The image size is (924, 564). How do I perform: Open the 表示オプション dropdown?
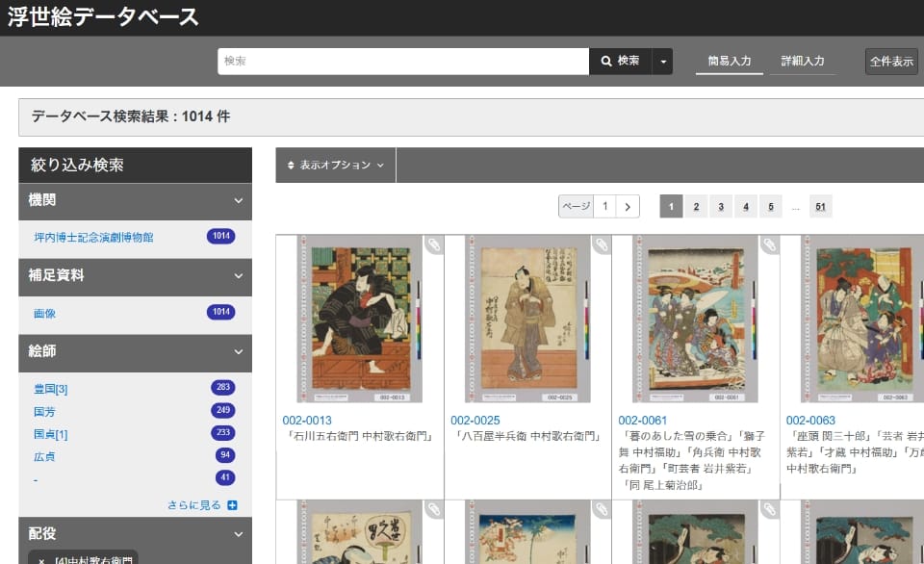tap(336, 165)
